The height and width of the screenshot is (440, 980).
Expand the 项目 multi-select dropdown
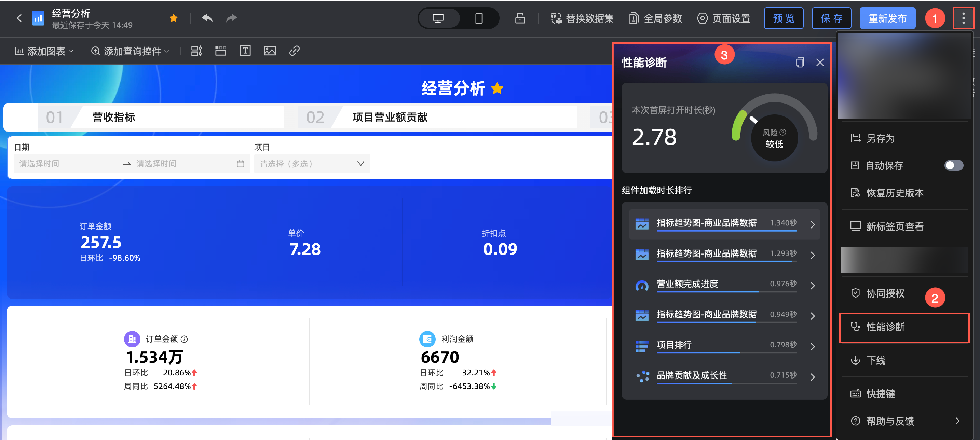click(312, 164)
